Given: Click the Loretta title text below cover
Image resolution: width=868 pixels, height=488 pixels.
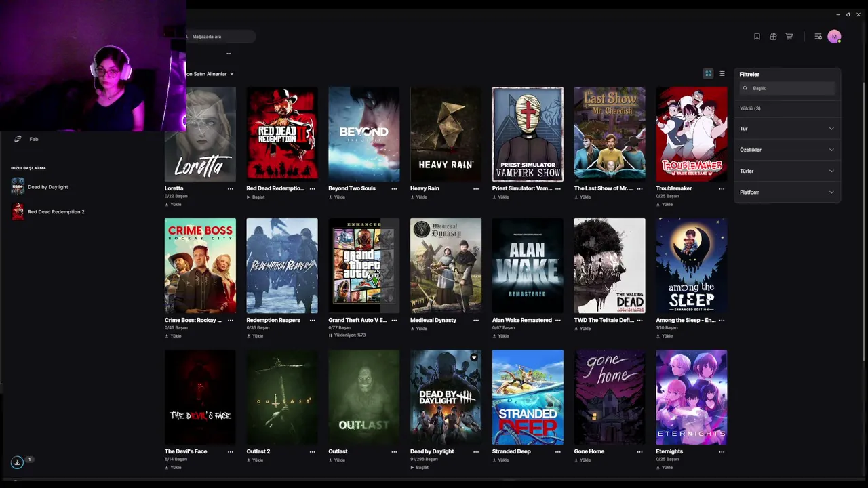Looking at the screenshot, I should pos(174,188).
